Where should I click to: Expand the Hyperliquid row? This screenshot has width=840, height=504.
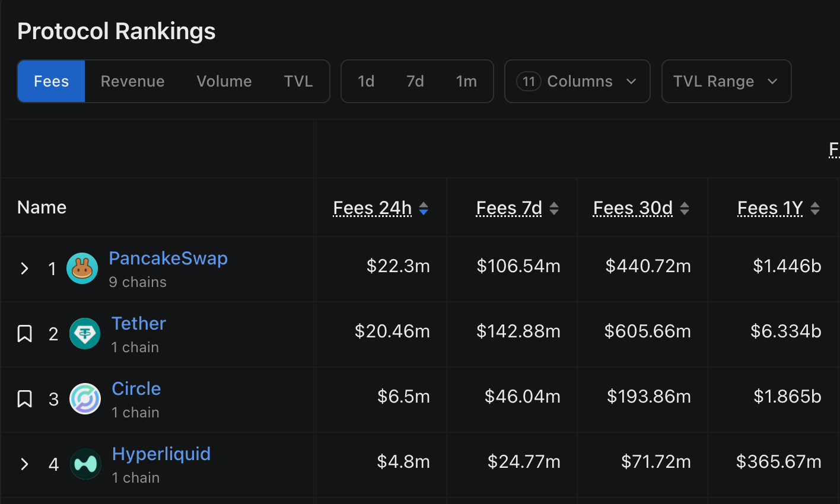coord(24,464)
